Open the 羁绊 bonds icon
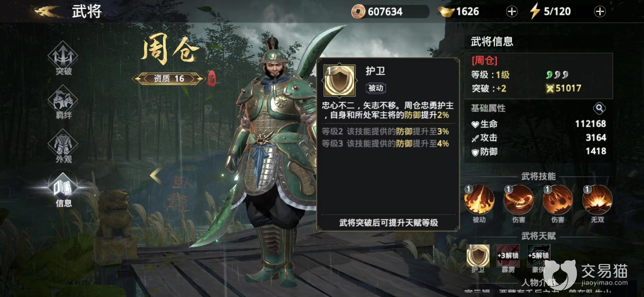Viewport: 644px width, 297px height. pyautogui.click(x=63, y=102)
